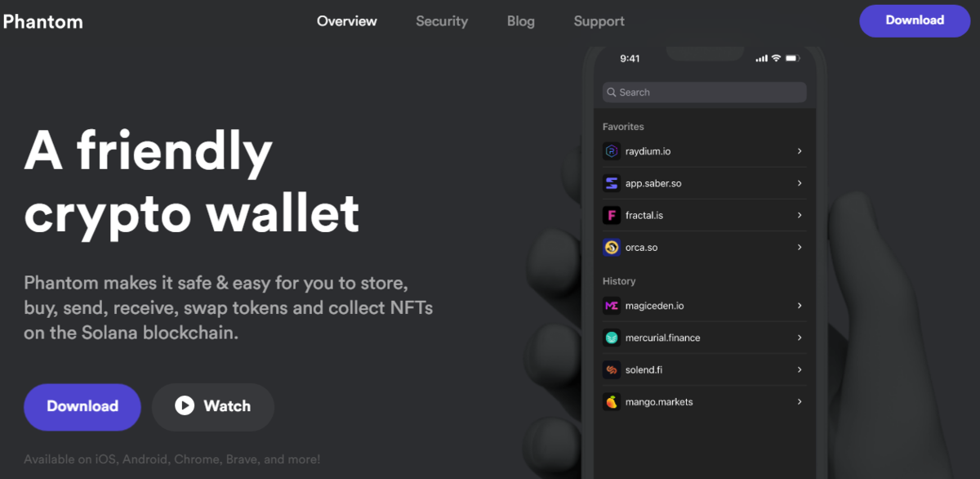Click the solend.fi label
Image resolution: width=980 pixels, height=479 pixels.
tap(644, 369)
